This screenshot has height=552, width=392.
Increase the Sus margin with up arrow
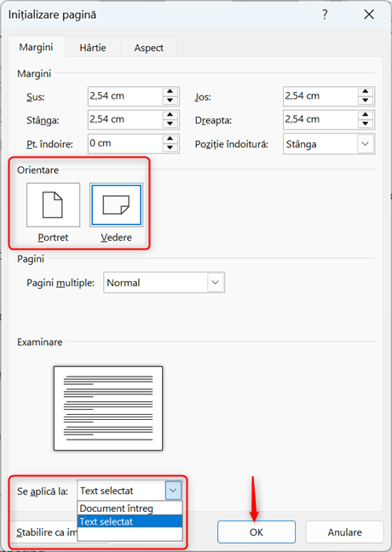coord(170,91)
